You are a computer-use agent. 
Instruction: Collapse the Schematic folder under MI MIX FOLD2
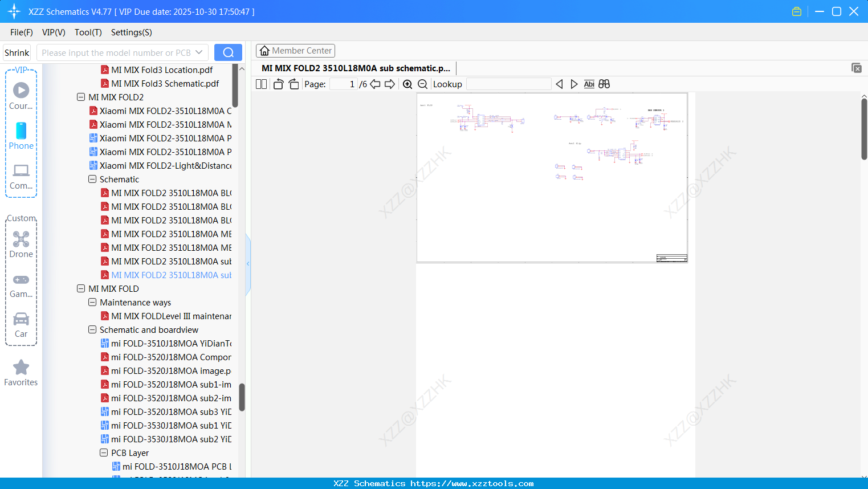[92, 179]
